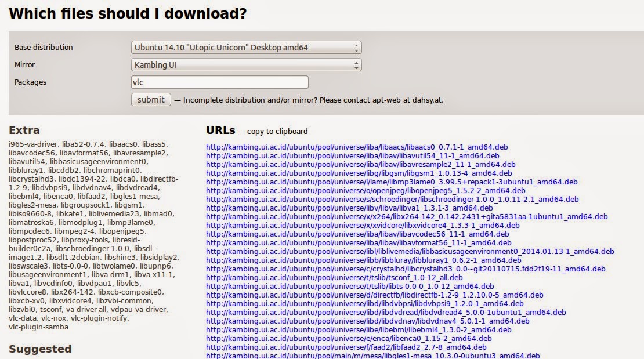Click the 'Which files should I download?' title
This screenshot has width=644, height=359.
point(128,13)
